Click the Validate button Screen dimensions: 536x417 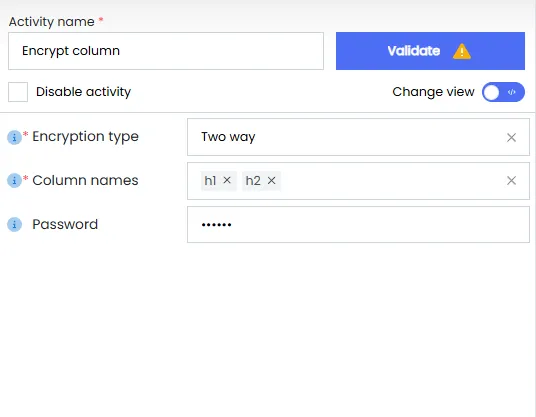(430, 51)
